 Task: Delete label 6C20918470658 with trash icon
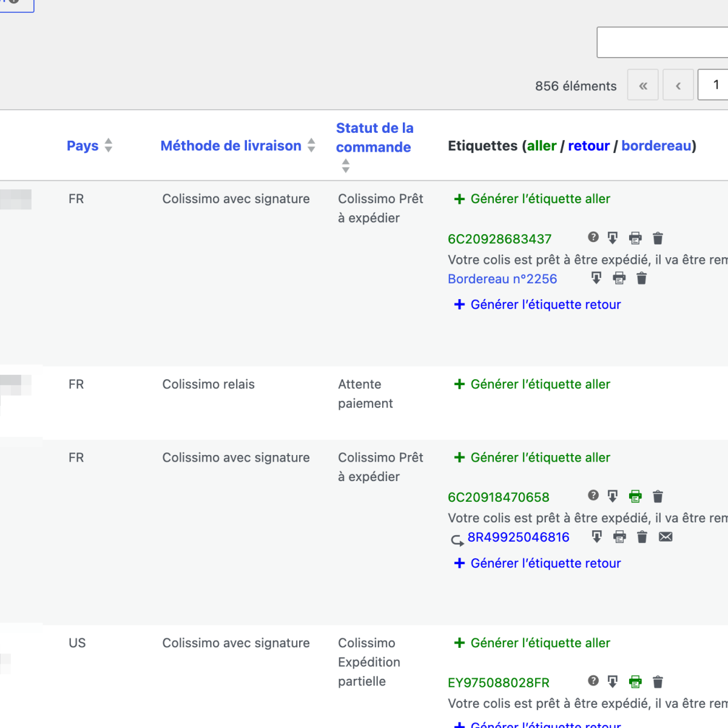(658, 496)
